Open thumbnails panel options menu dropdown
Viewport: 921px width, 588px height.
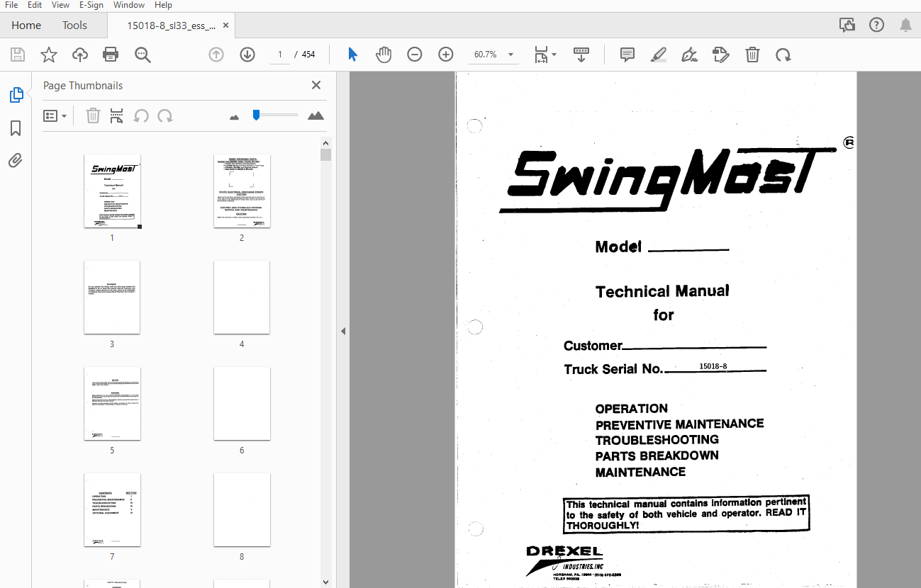(x=55, y=115)
